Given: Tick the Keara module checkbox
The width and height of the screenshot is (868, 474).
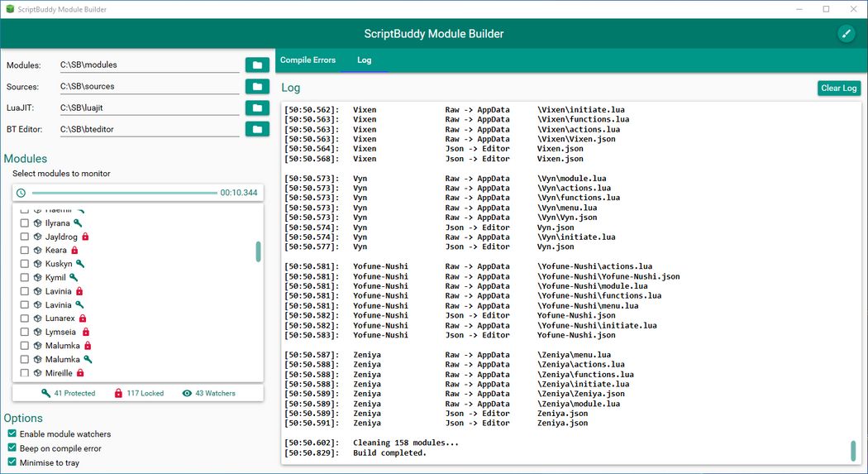Looking at the screenshot, I should tap(25, 250).
